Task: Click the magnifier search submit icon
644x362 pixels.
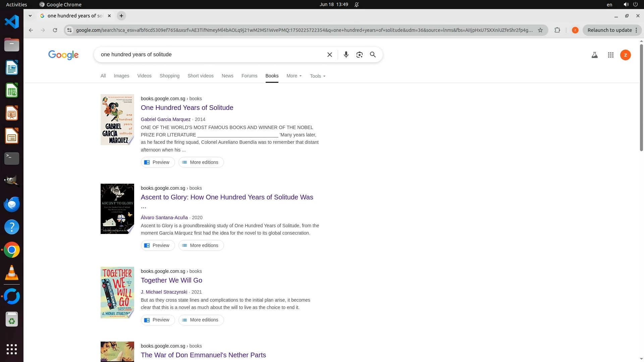Action: click(373, 55)
